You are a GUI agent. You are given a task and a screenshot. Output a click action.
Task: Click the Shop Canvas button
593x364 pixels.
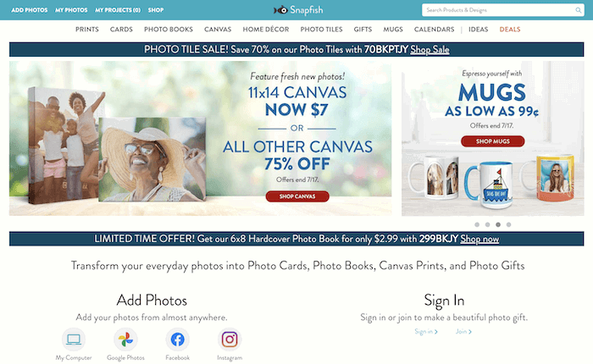[x=297, y=196]
